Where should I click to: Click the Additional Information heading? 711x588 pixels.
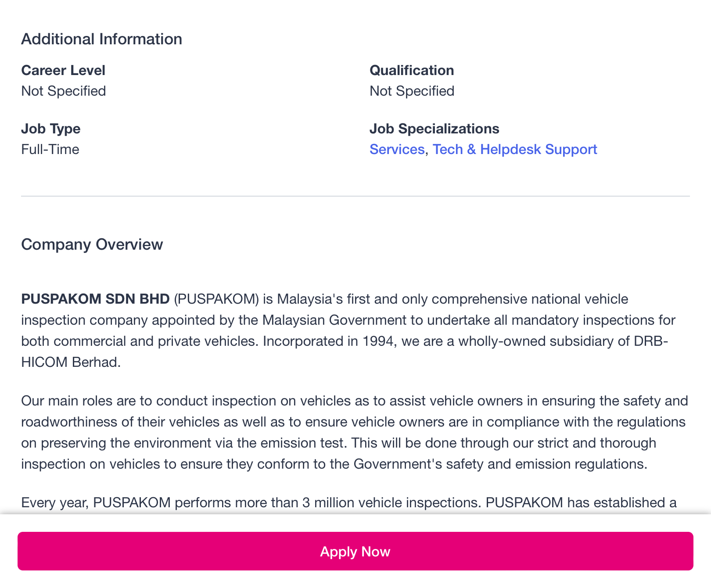(x=101, y=39)
